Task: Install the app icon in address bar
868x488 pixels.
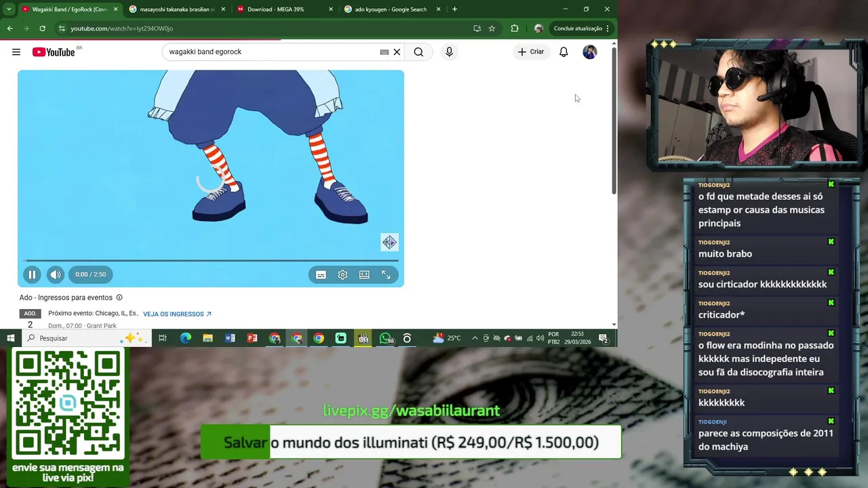Action: point(477,28)
